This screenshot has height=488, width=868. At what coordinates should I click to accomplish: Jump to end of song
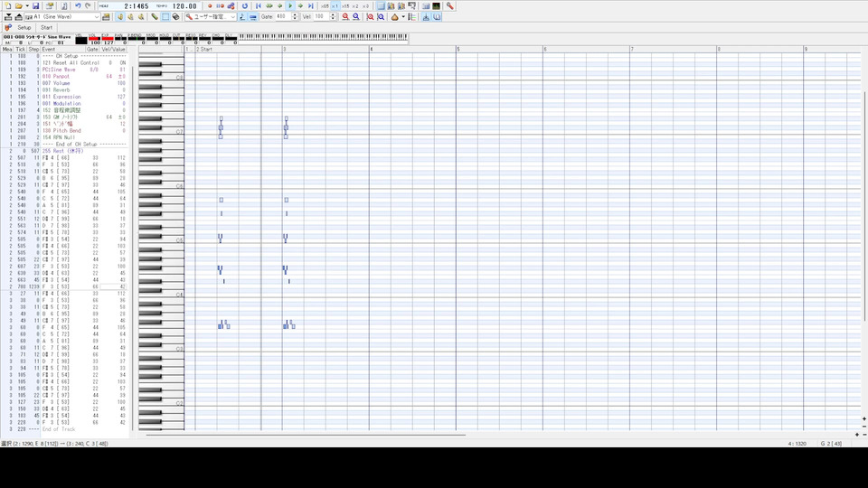(310, 6)
